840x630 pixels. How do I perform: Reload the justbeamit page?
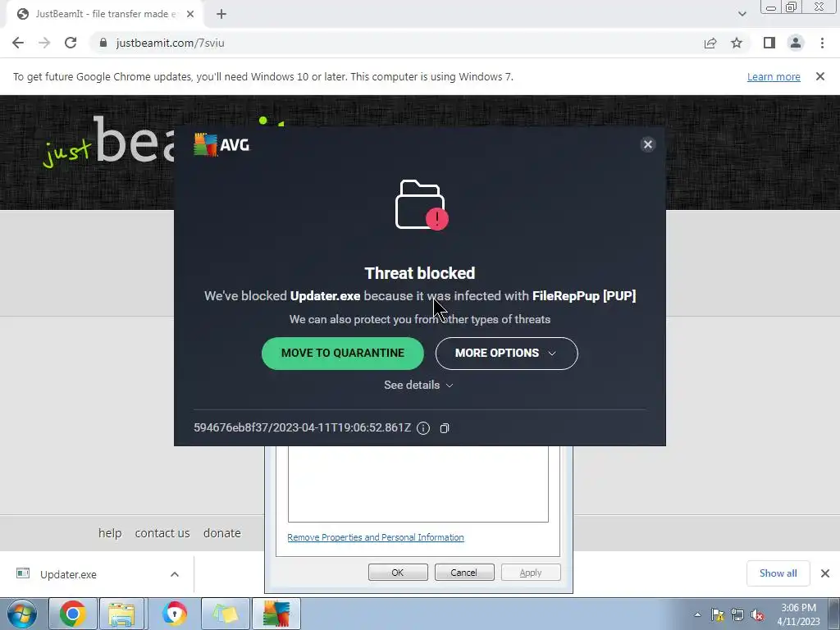(x=71, y=43)
